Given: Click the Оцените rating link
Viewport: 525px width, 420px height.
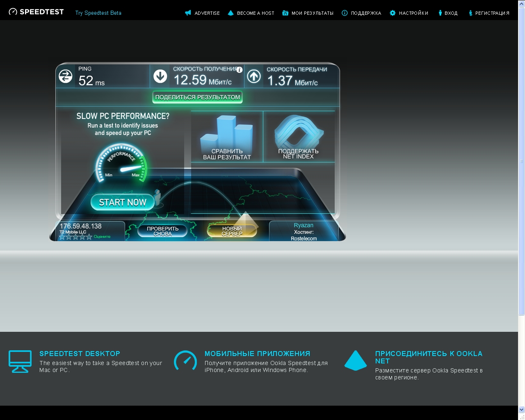Looking at the screenshot, I should point(102,237).
